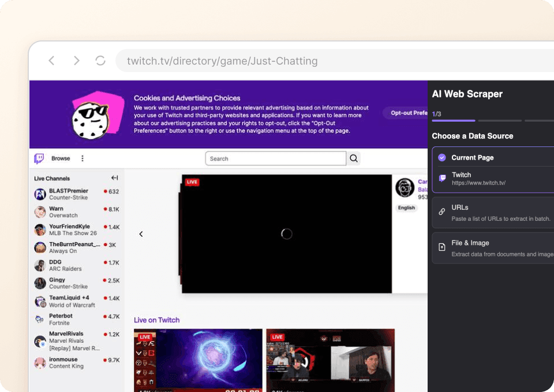Click into the Twitch search field
554x392 pixels.
pos(275,159)
